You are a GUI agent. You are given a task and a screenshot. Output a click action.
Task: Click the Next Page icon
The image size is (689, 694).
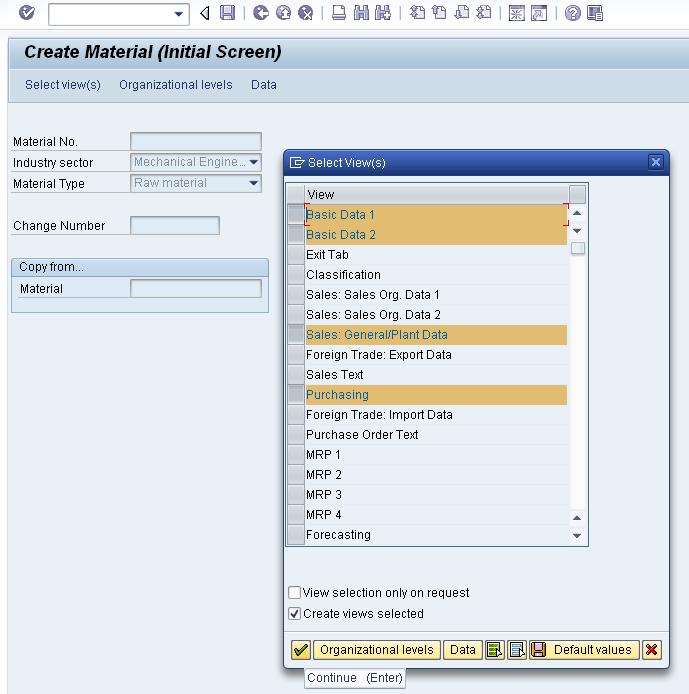coord(462,13)
